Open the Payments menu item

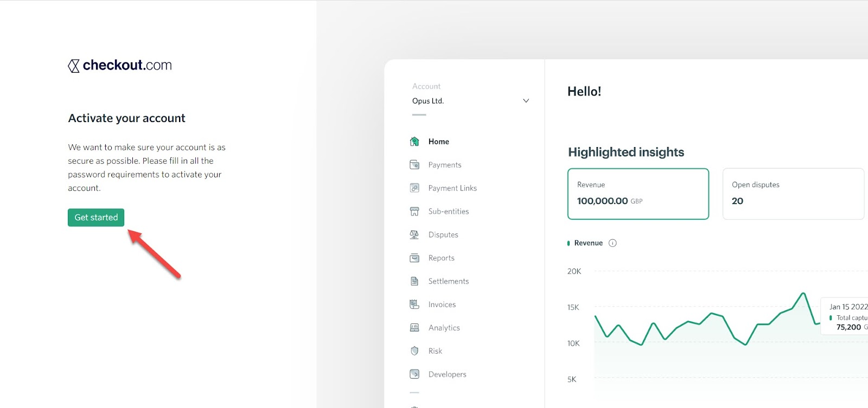point(444,165)
